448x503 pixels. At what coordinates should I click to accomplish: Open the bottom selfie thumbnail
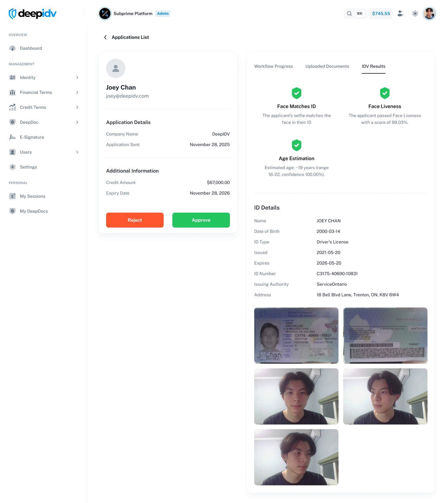click(x=296, y=457)
